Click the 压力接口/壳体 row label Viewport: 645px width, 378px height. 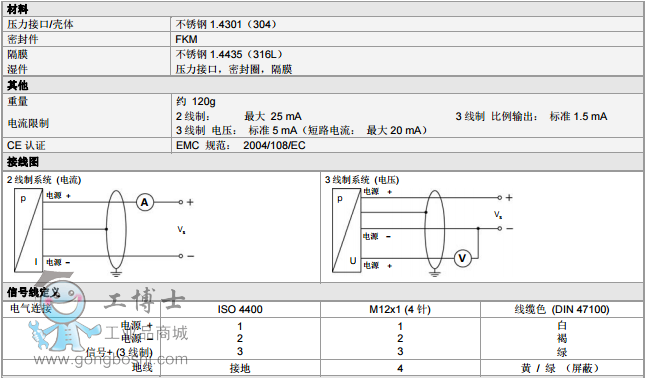point(40,24)
